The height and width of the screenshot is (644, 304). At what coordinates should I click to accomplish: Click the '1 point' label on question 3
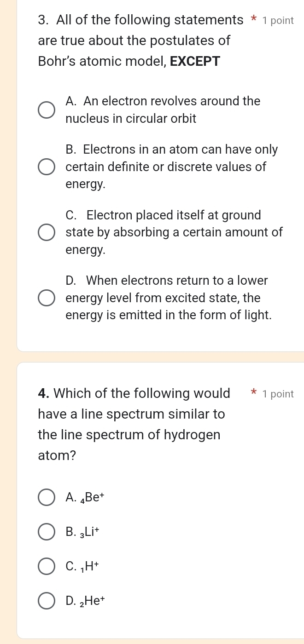[278, 20]
